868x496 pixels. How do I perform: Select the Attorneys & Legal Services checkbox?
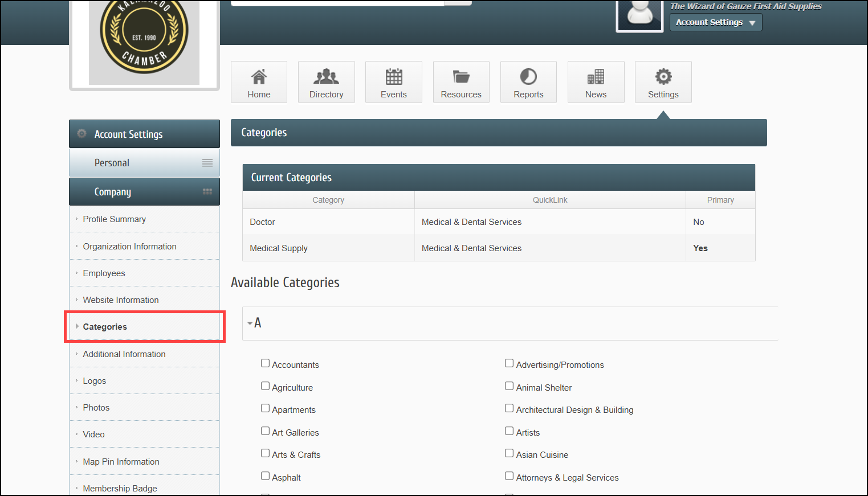pyautogui.click(x=510, y=476)
